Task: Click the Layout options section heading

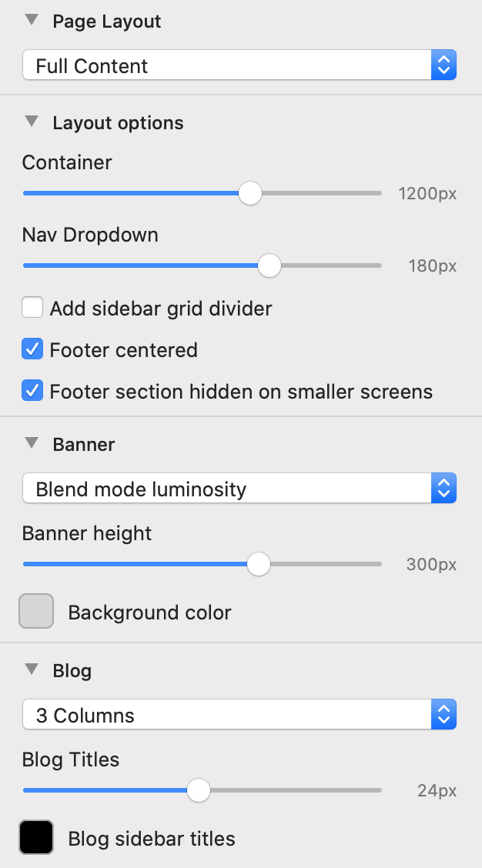Action: 118,123
